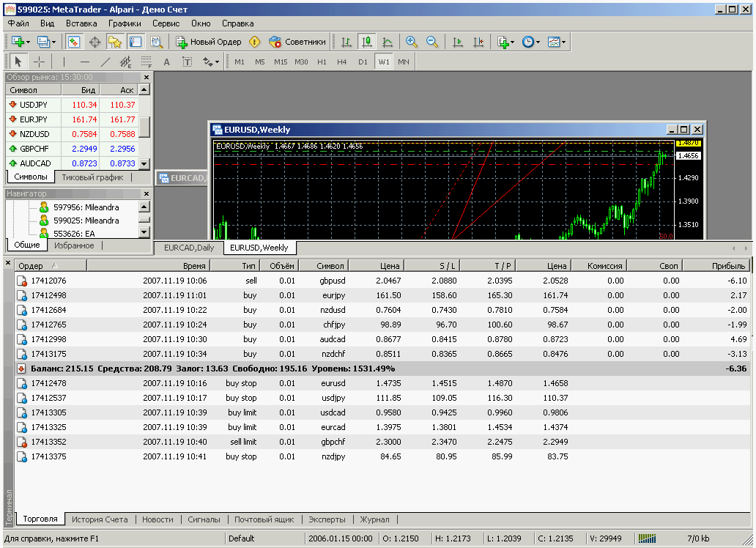Choose the Fibonacci retracement tool
This screenshot has width=756, height=548.
coord(146,62)
